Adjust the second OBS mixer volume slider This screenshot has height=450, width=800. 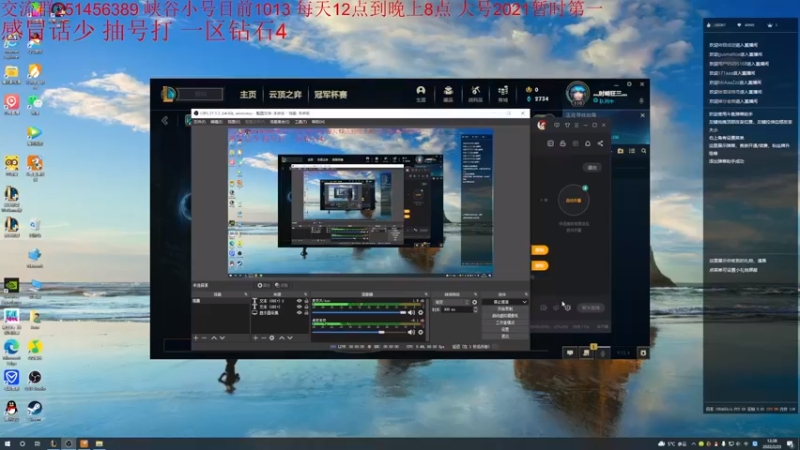point(359,332)
